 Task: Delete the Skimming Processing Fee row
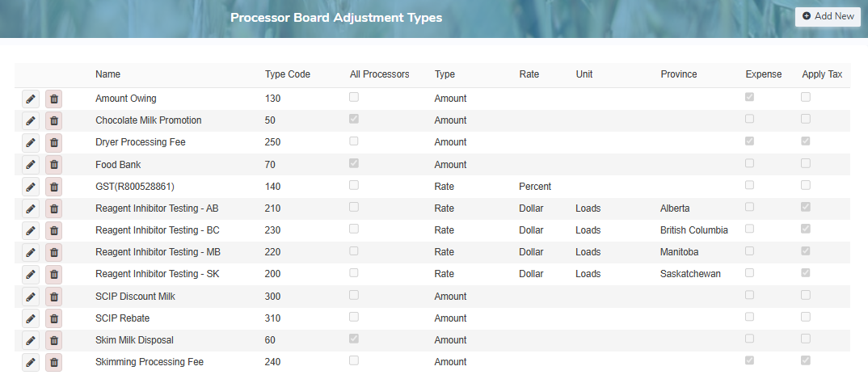54,362
